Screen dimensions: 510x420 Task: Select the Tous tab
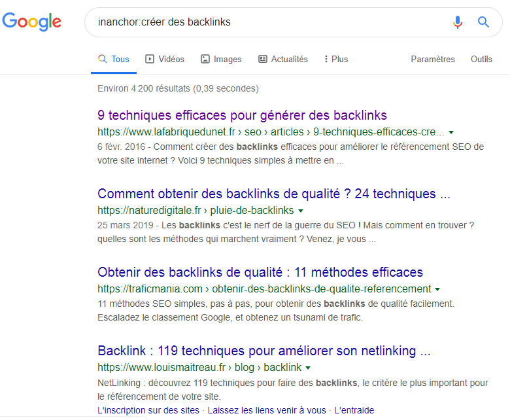click(x=114, y=60)
